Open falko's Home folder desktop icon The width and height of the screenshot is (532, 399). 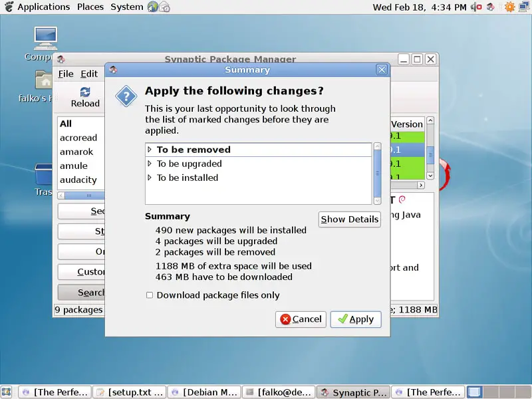click(44, 80)
